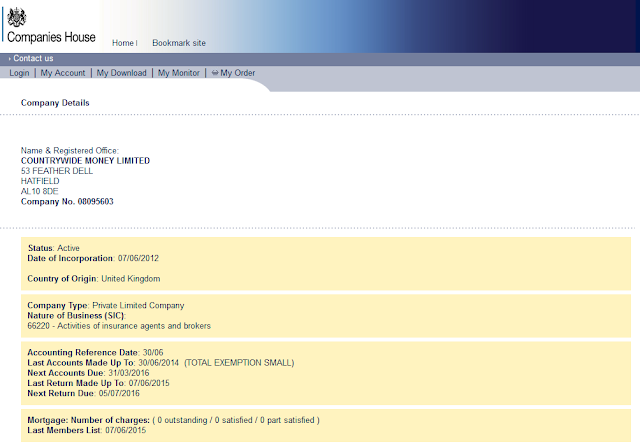Click the postcode AL10 8DE
The height and width of the screenshot is (444, 640).
(40, 191)
